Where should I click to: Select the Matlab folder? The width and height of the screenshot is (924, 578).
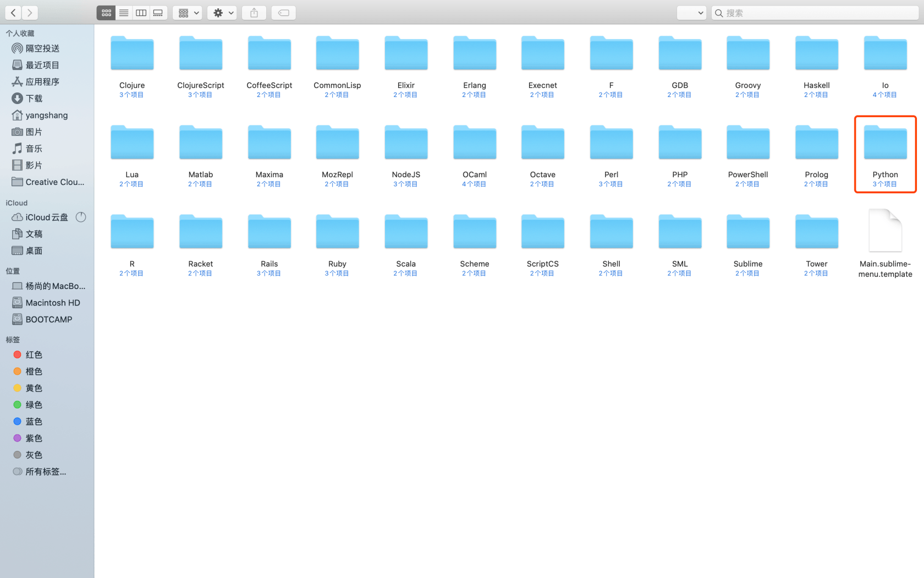coord(201,143)
